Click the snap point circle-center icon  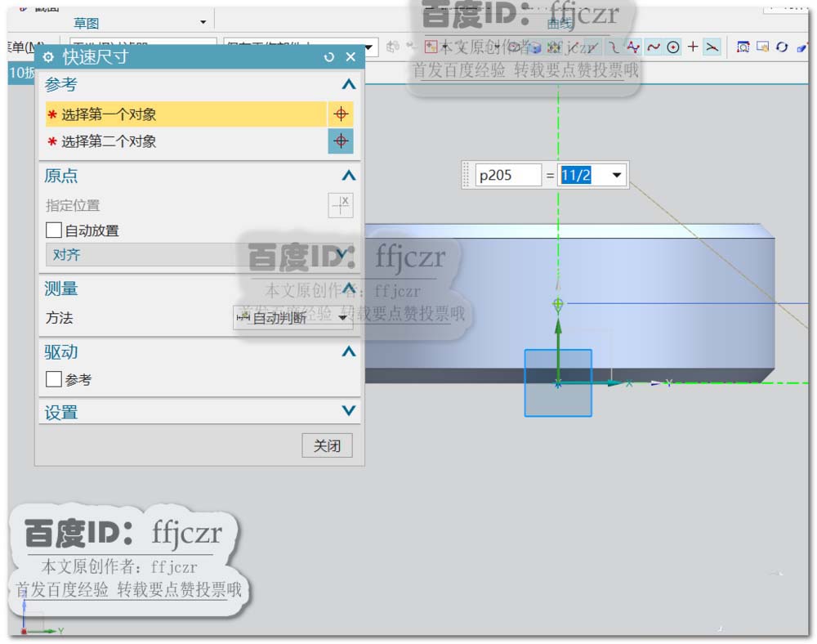coord(673,47)
